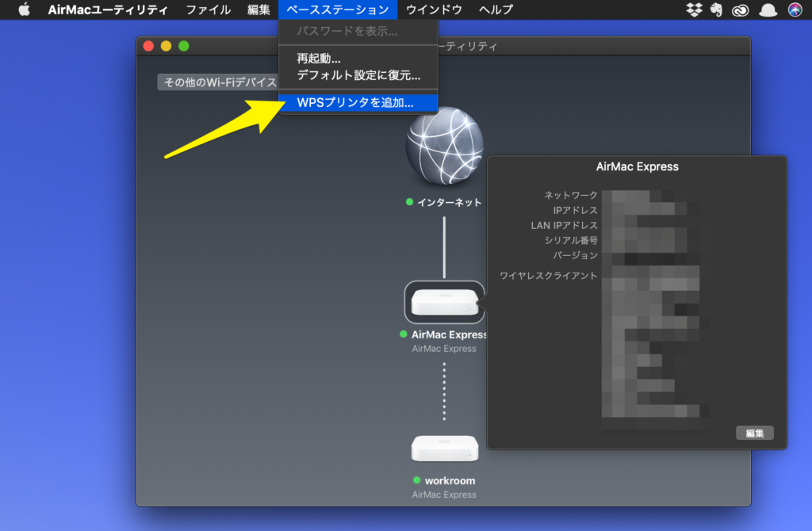Click the その他のWi-Fiデバイス button
Viewport: 812px width, 531px height.
pyautogui.click(x=218, y=82)
